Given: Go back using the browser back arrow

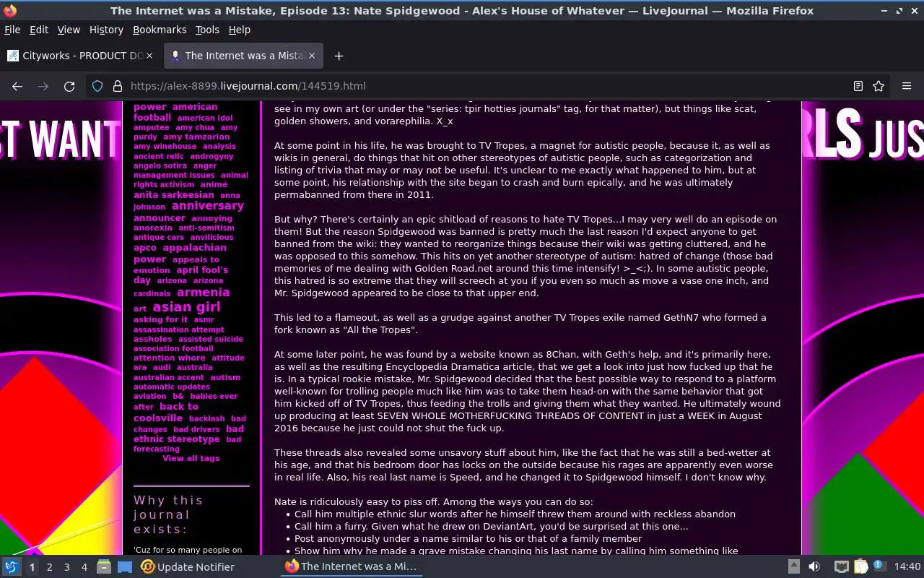Looking at the screenshot, I should tap(17, 86).
